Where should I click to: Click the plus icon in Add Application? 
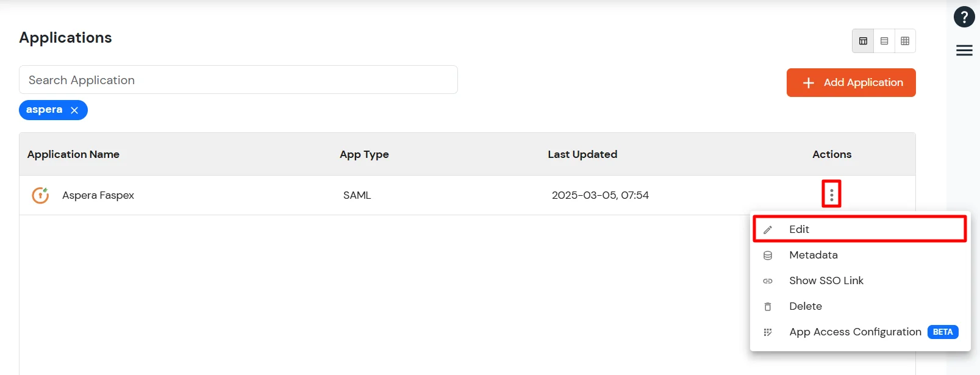point(809,83)
